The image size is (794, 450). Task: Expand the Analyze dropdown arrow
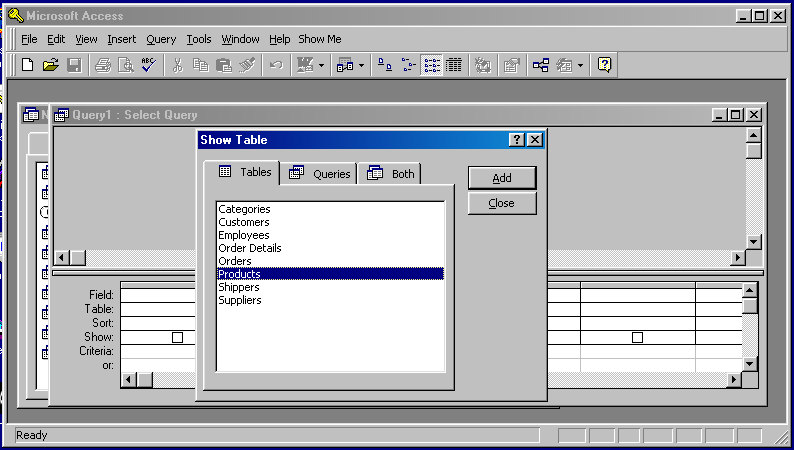pos(361,65)
